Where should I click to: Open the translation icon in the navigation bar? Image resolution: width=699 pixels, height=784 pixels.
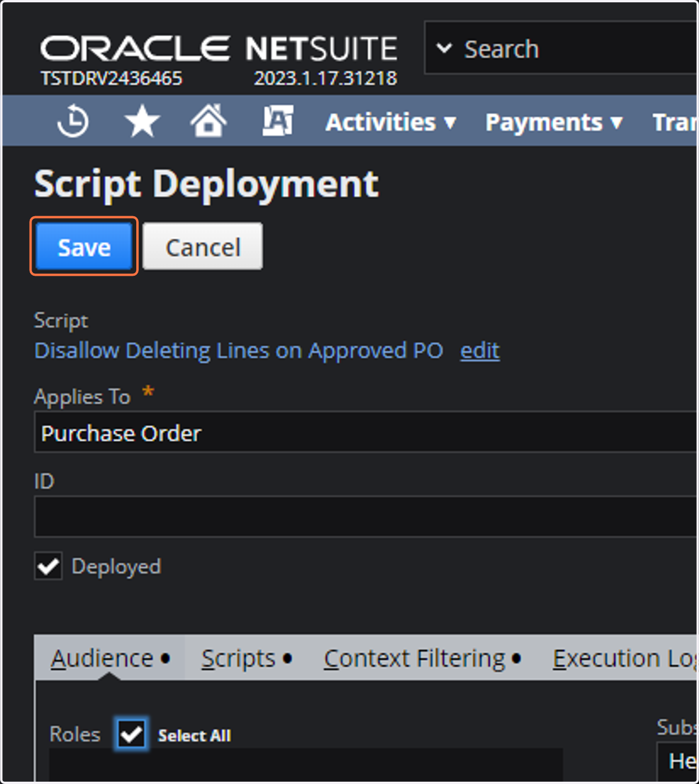[x=278, y=121]
